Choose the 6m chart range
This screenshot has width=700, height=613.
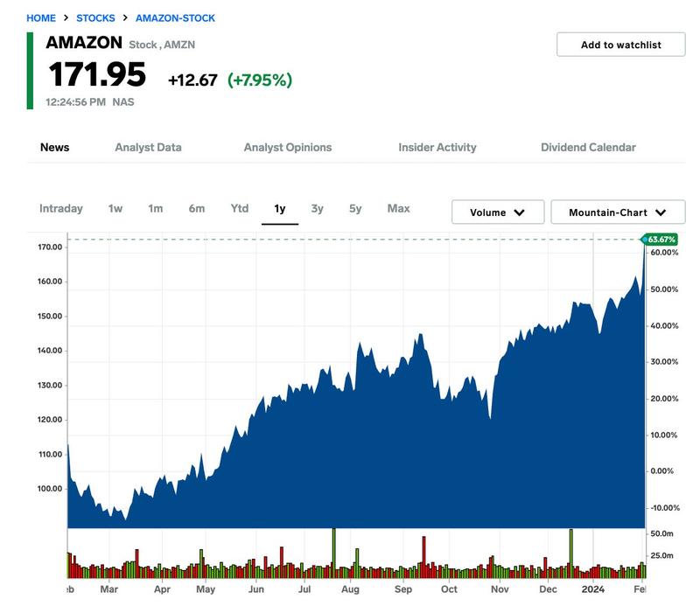click(196, 208)
